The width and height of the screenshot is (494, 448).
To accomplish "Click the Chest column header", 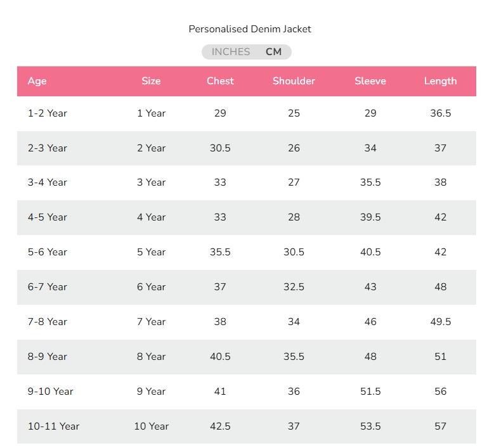I will click(x=220, y=81).
